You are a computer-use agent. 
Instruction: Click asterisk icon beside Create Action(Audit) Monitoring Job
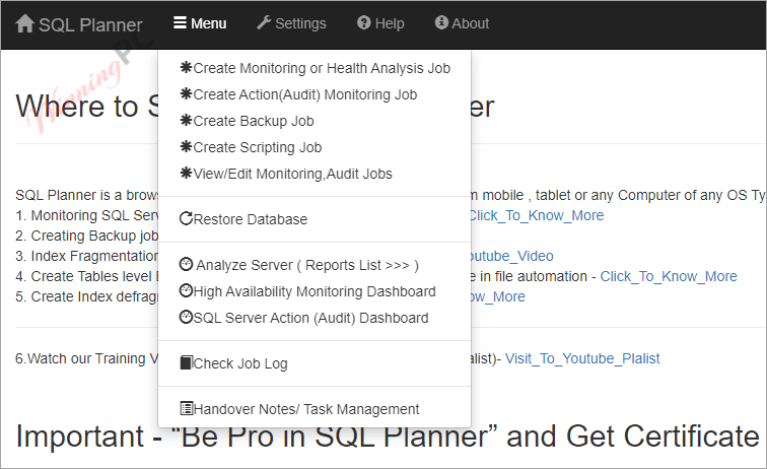186,94
